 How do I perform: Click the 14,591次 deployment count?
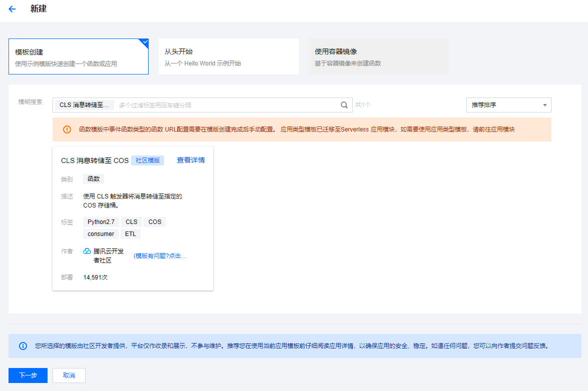point(95,277)
